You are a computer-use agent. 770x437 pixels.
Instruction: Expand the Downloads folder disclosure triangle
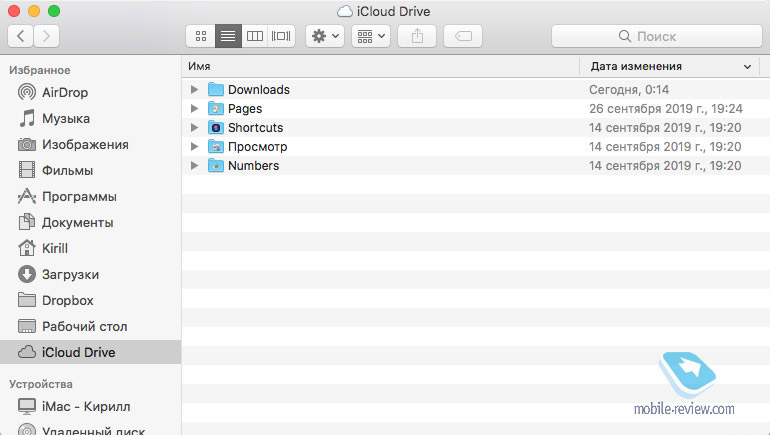pyautogui.click(x=194, y=89)
